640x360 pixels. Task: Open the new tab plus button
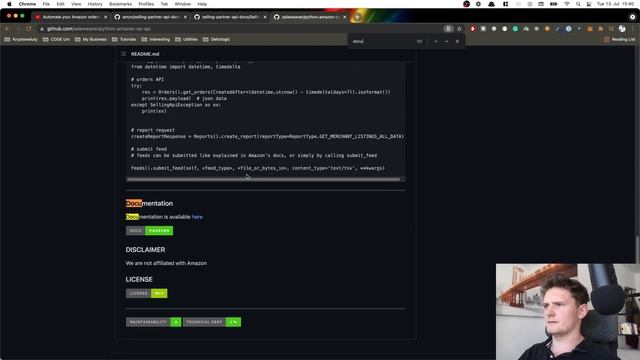357,17
